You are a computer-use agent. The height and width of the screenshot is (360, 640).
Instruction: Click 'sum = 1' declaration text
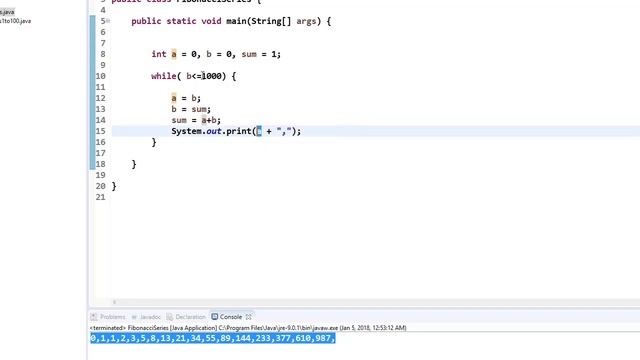(x=259, y=54)
